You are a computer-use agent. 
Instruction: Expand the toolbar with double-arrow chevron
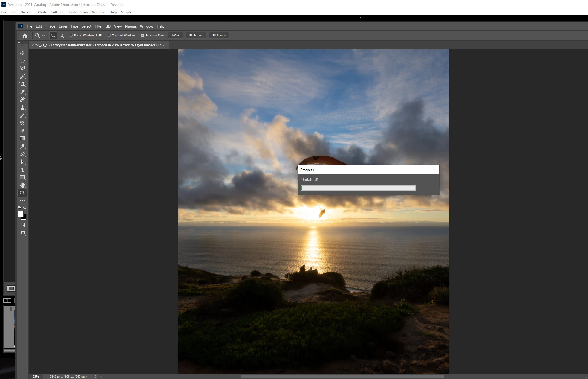coord(19,42)
